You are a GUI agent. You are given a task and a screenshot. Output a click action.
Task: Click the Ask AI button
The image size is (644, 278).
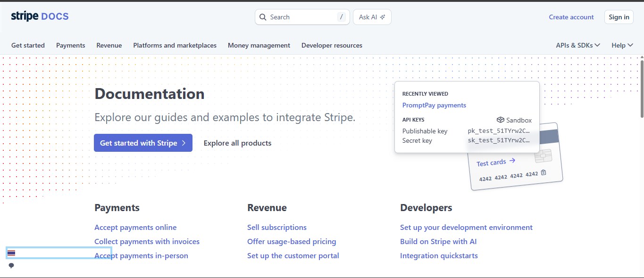[x=372, y=17]
